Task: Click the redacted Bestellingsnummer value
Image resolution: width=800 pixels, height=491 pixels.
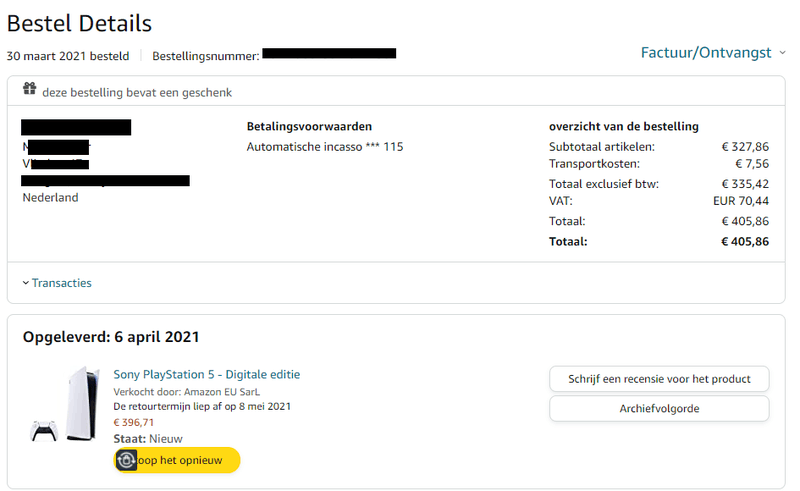Action: click(329, 53)
